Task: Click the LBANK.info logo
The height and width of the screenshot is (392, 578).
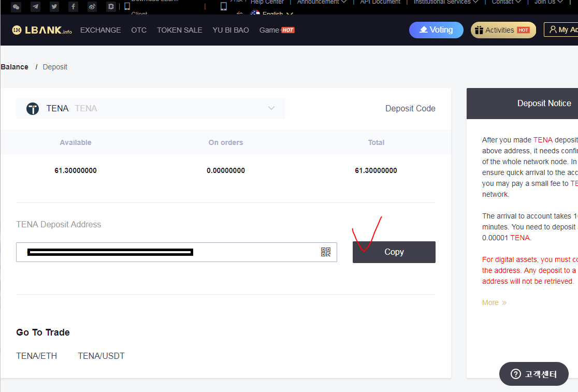Action: (41, 30)
